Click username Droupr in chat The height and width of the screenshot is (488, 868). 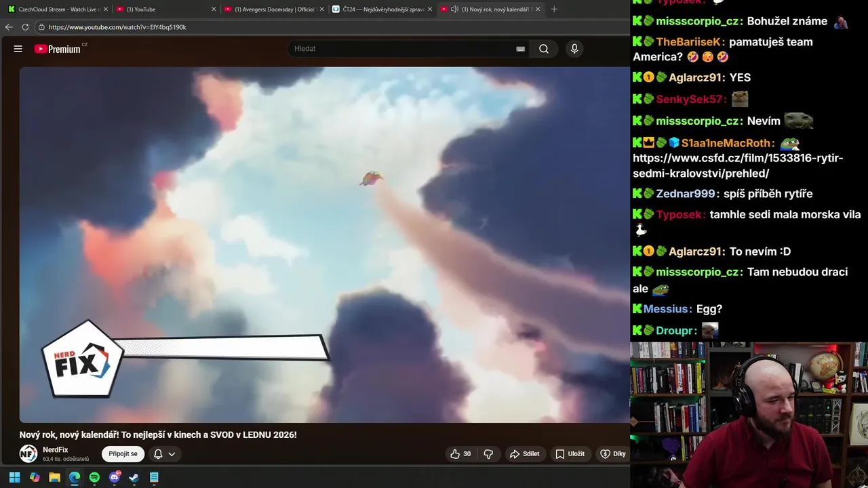point(675,331)
